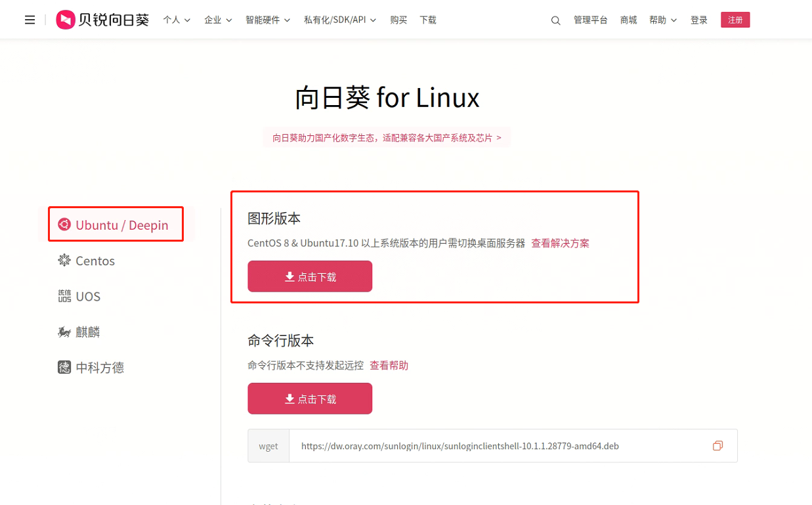Image resolution: width=812 pixels, height=505 pixels.
Task: Select the Ubuntu / Deepin system icon
Action: (x=64, y=224)
